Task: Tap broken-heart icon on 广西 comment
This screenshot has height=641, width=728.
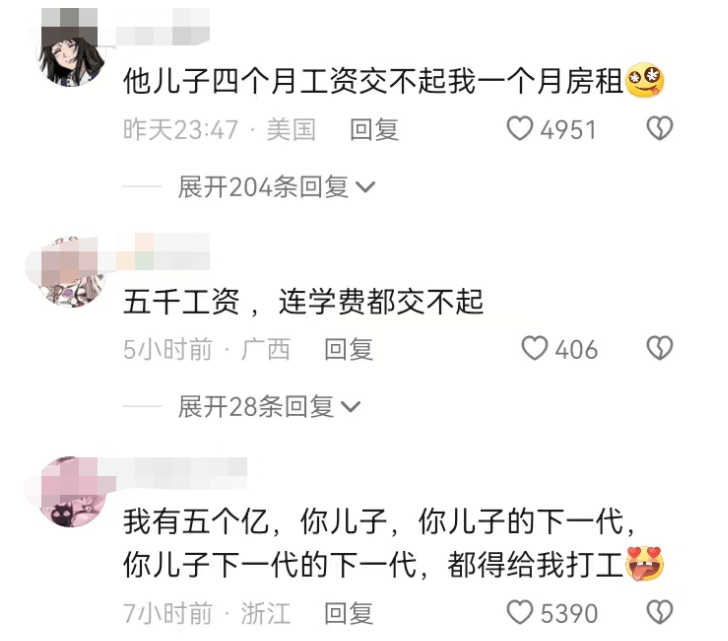Action: point(660,348)
